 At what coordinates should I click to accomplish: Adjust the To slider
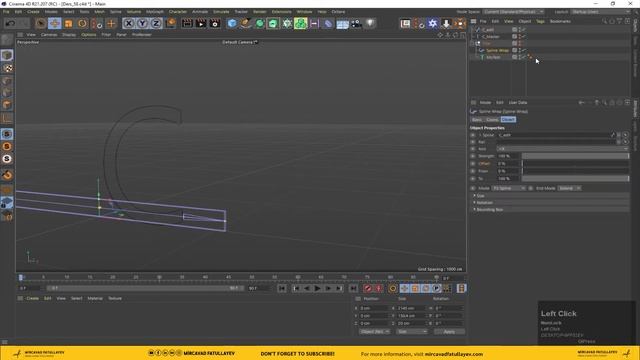point(576,178)
